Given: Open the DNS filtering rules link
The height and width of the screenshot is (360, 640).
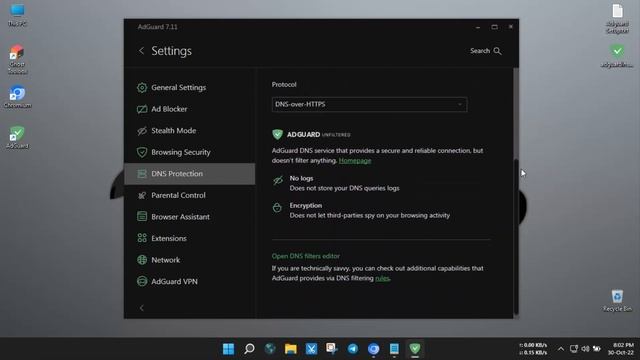Looking at the screenshot, I should pyautogui.click(x=382, y=278).
